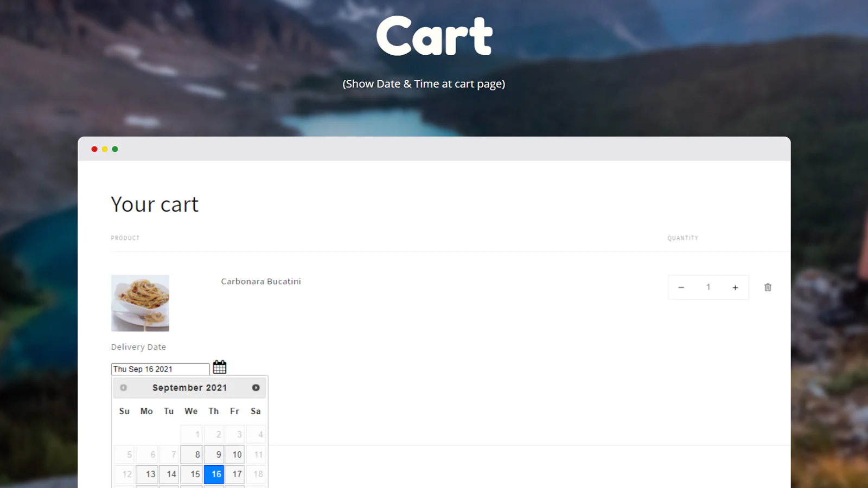Screen dimensions: 868x488
Task: Select September 8 in calendar
Action: pos(191,454)
